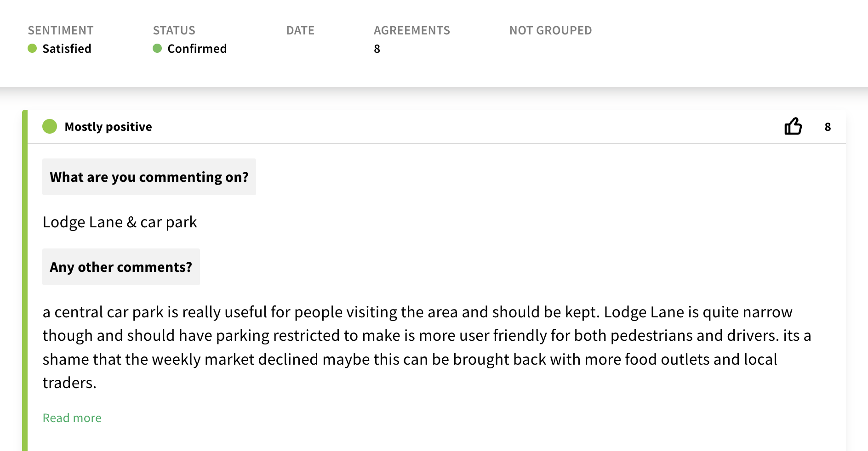Image resolution: width=868 pixels, height=451 pixels.
Task: Click the "What are you commenting on?" heading
Action: pos(149,177)
